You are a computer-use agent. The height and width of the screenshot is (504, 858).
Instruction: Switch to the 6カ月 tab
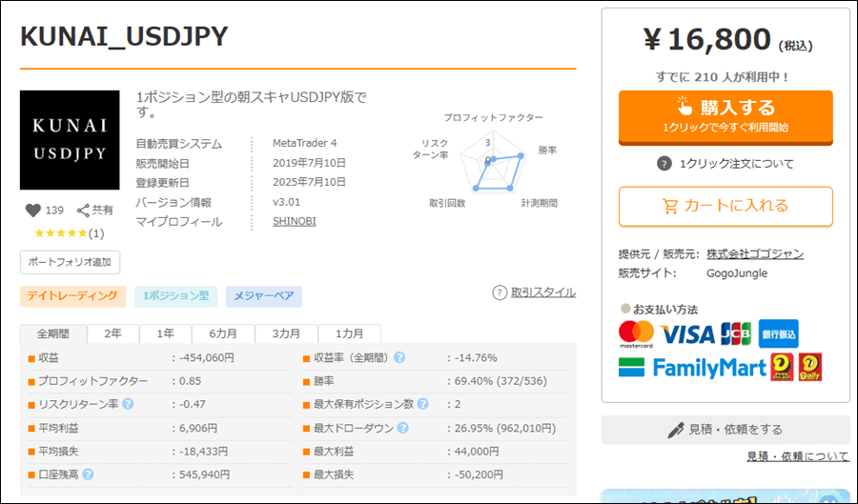223,333
